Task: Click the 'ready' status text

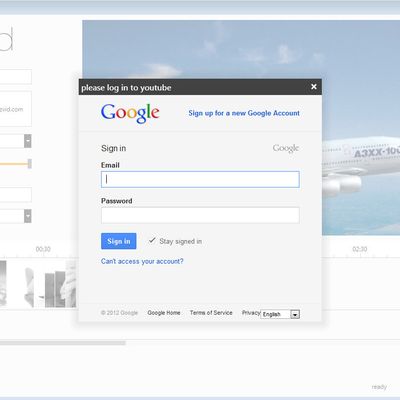Action: (379, 387)
